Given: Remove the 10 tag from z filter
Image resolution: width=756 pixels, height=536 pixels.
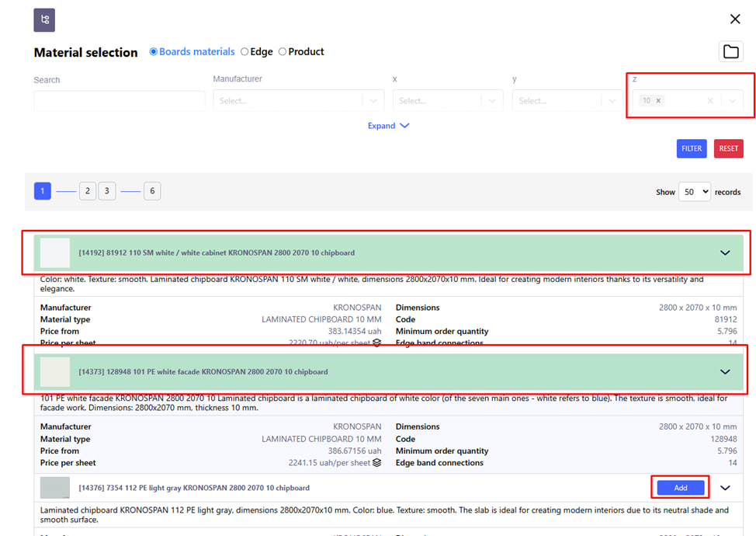Looking at the screenshot, I should tap(659, 101).
